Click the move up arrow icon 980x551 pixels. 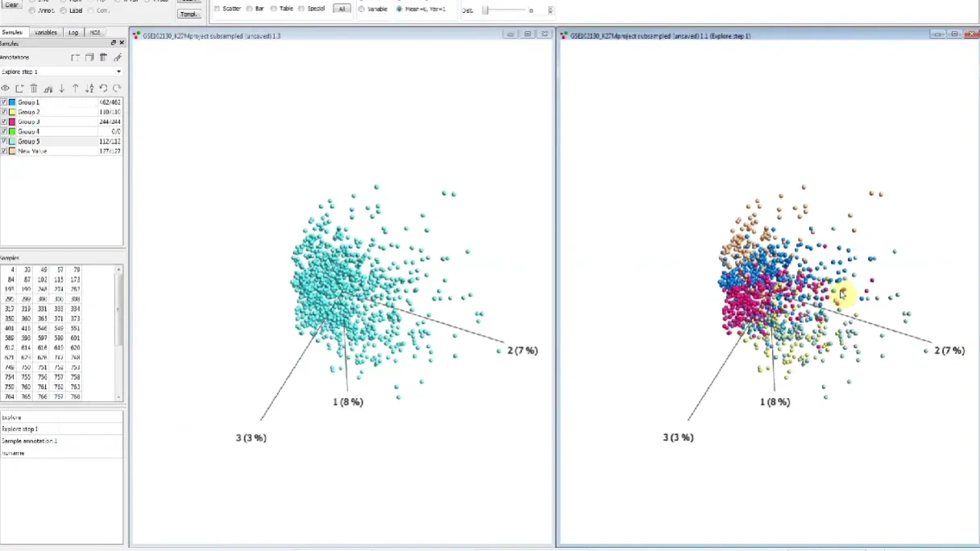(76, 89)
